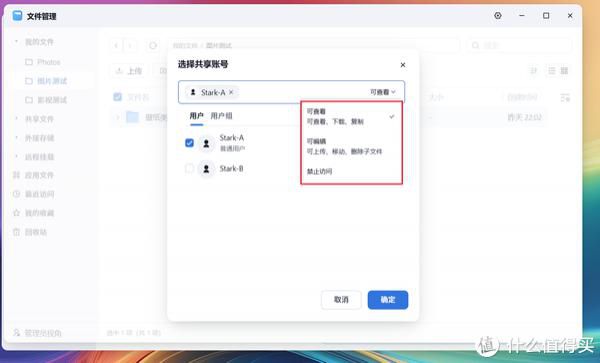Viewport: 600px width, 363px height.
Task: Open the sort options icon
Action: (533, 71)
